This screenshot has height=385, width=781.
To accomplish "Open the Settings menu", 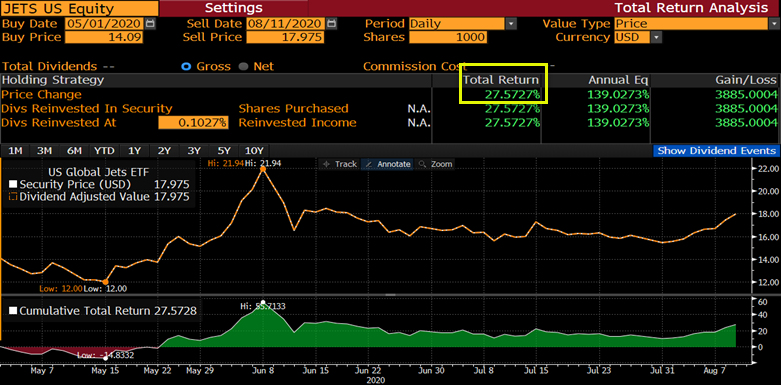I will (x=234, y=8).
